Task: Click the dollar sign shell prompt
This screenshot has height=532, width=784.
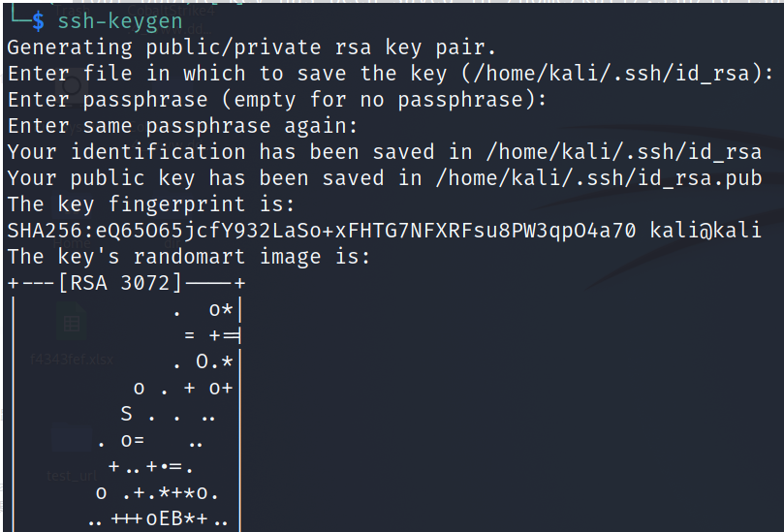Action: 38,20
